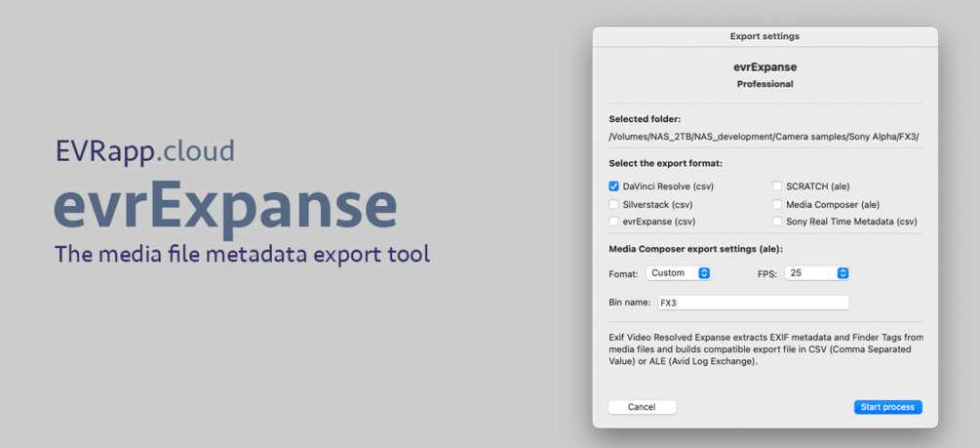This screenshot has width=980, height=448.
Task: Enable the SCRATCH (ale) export format
Action: tap(777, 186)
